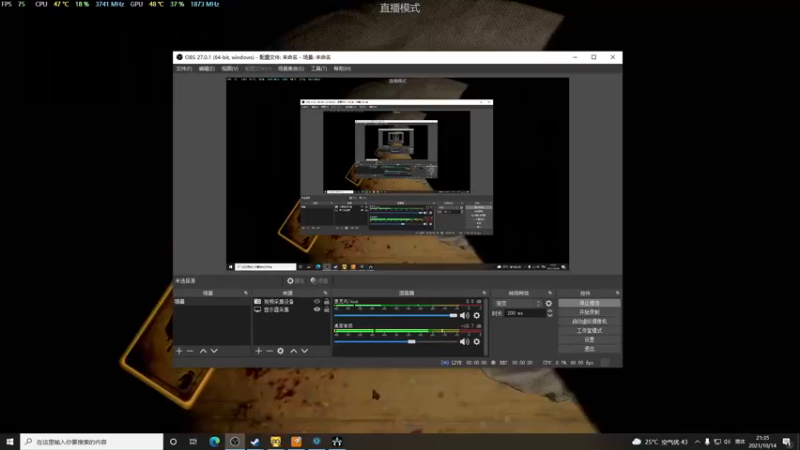Click the taskbar clock showing 21:05
The height and width of the screenshot is (450, 800).
(762, 441)
